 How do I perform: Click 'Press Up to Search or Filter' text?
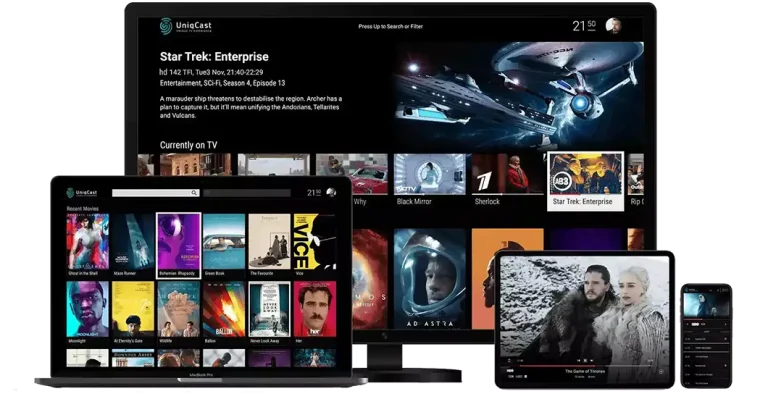click(390, 26)
